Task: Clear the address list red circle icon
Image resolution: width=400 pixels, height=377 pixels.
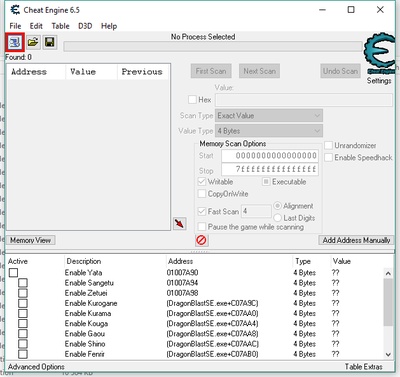Action: pos(201,240)
